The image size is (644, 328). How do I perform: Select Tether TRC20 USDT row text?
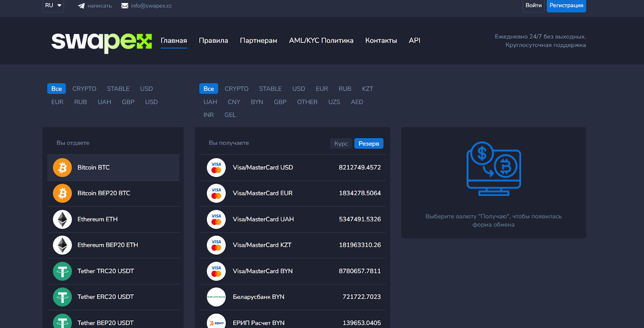pyautogui.click(x=105, y=271)
